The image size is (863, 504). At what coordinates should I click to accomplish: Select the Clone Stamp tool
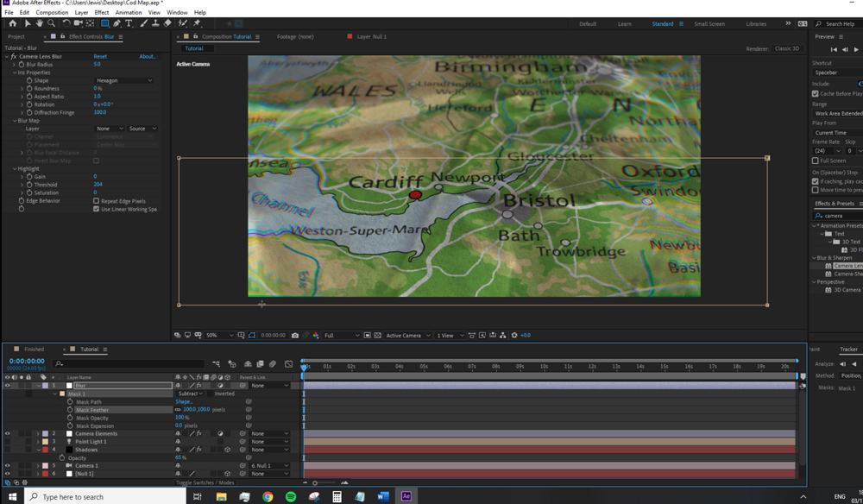[x=155, y=23]
